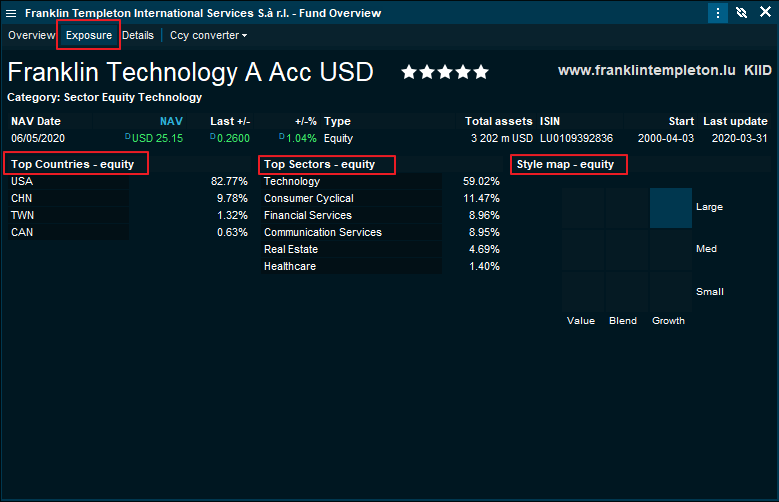Click the ISIN value LU0109392836
This screenshot has height=502, width=779.
(576, 138)
